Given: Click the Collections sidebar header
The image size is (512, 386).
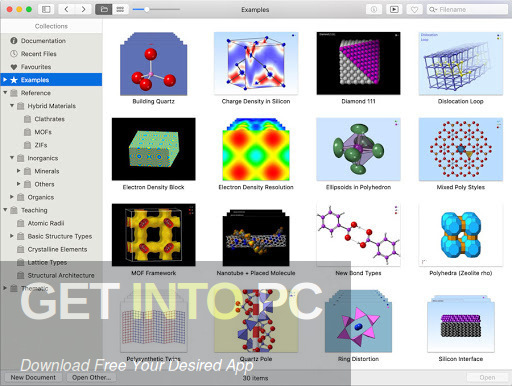Looking at the screenshot, I should 51,26.
